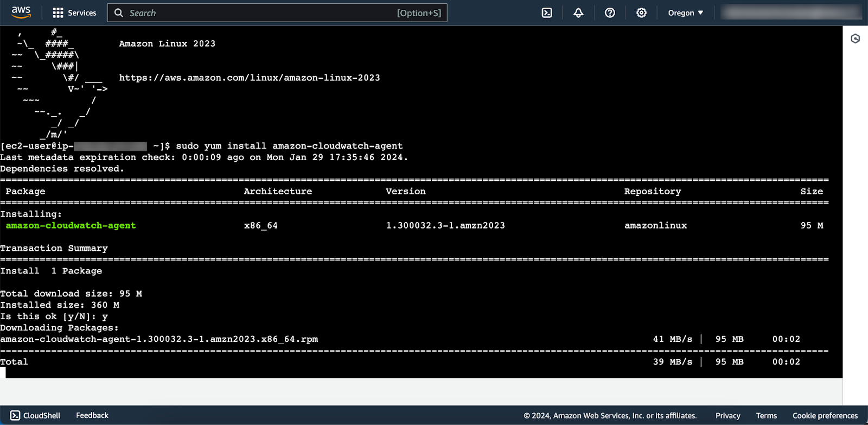Click 'Downloading Packages:' line
Screen dimensions: 868x425
(x=59, y=328)
